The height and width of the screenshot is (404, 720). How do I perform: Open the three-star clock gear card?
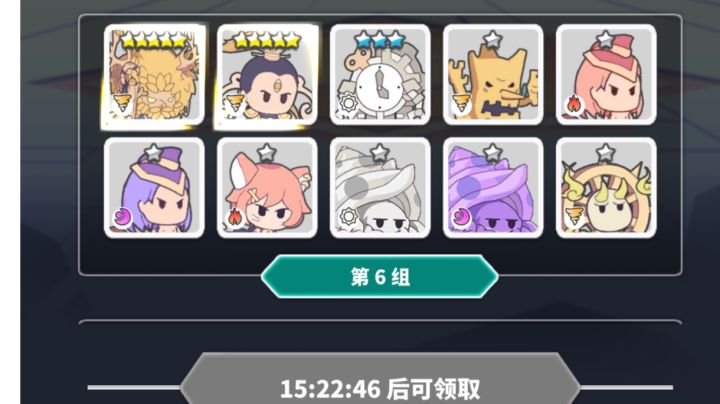(x=380, y=75)
